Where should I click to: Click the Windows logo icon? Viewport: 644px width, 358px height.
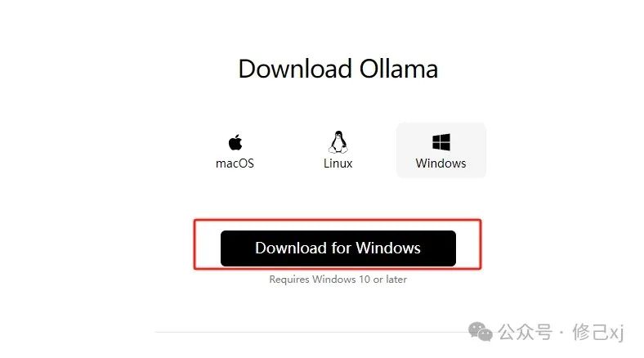(441, 142)
